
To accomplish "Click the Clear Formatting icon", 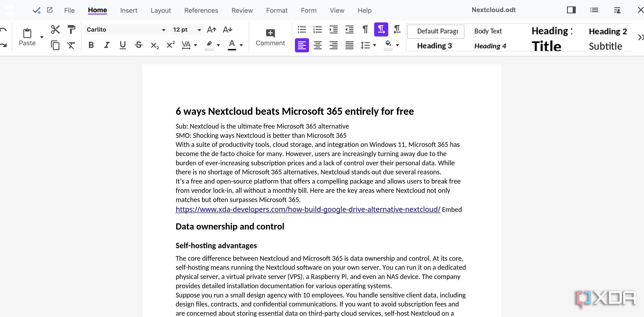I will point(71,45).
